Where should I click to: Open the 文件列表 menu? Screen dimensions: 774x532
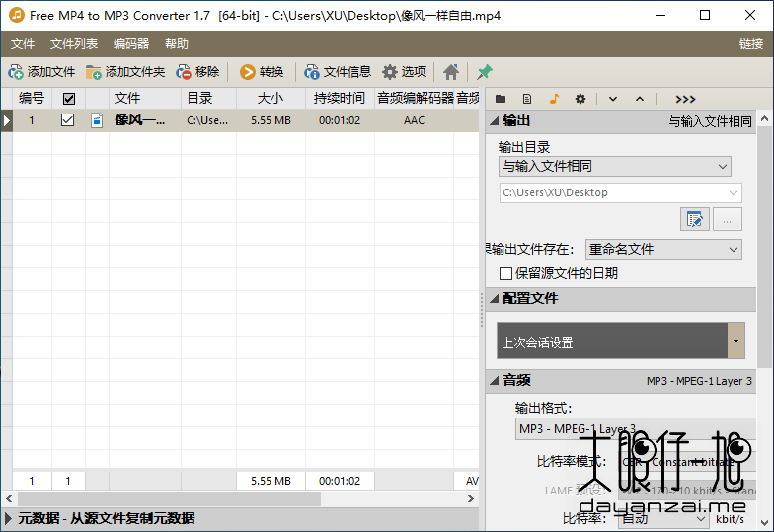(x=74, y=43)
